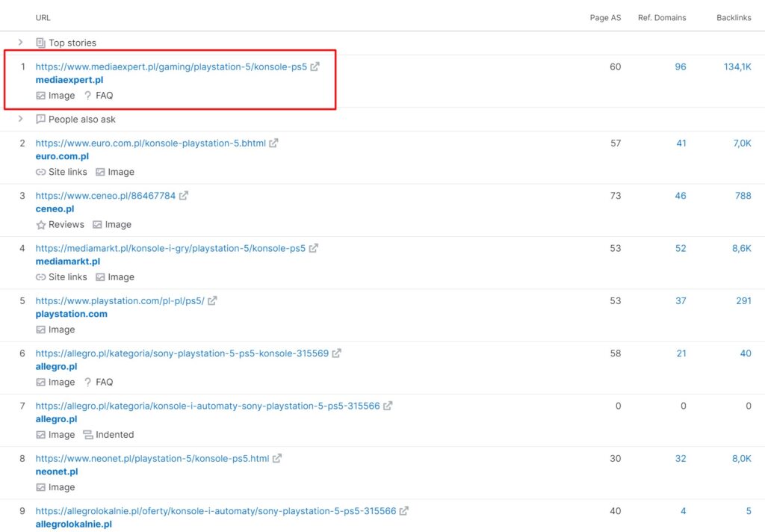View 37 referring domains for playstation.com
This screenshot has width=765, height=532.
681,301
